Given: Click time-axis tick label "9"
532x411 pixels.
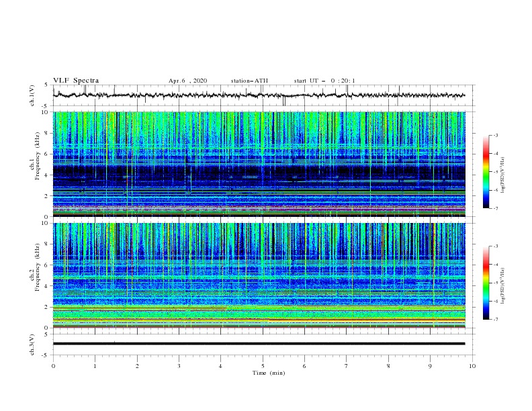Looking at the screenshot, I should click(430, 366).
